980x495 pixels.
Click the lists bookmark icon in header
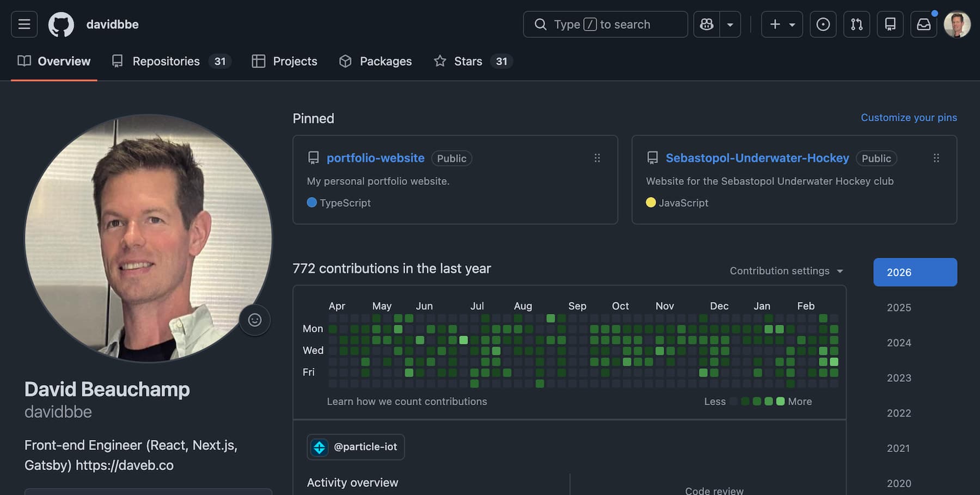[x=890, y=24]
